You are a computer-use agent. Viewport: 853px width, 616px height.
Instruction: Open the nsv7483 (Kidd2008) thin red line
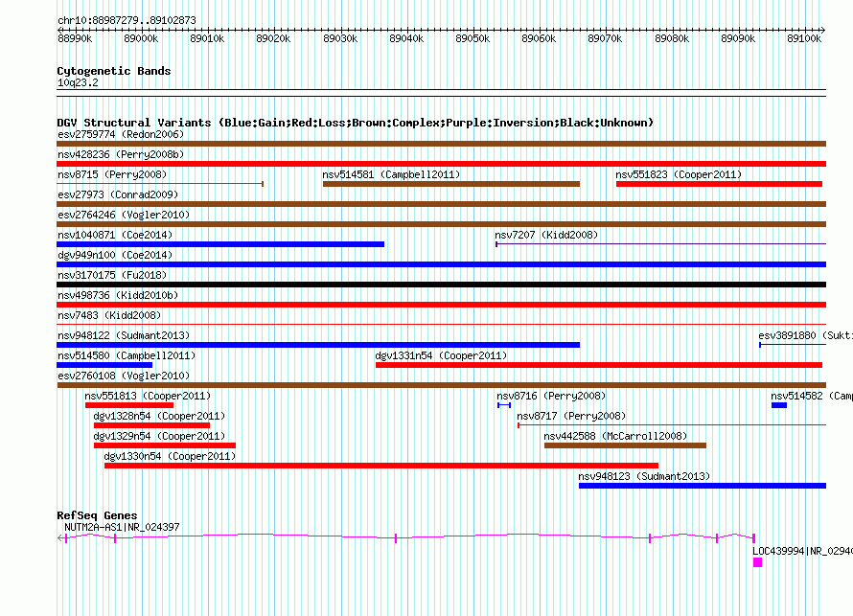pyautogui.click(x=441, y=325)
